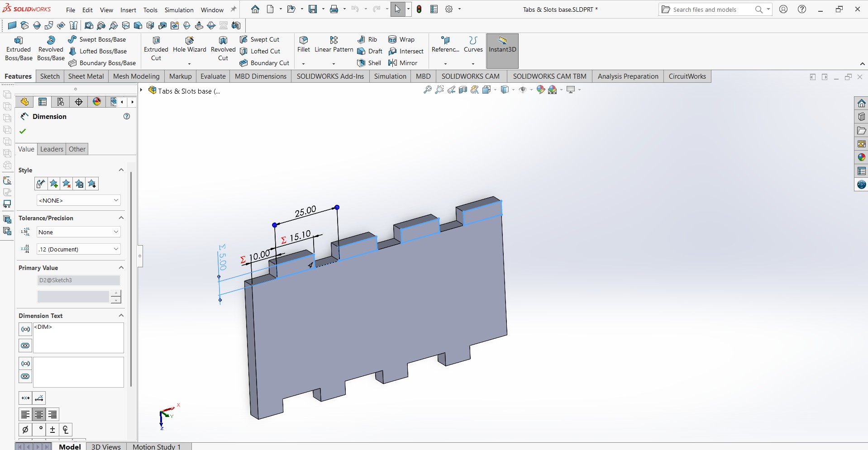This screenshot has height=450, width=868.
Task: Click the Dimension Text <DIM> field
Action: click(x=78, y=338)
